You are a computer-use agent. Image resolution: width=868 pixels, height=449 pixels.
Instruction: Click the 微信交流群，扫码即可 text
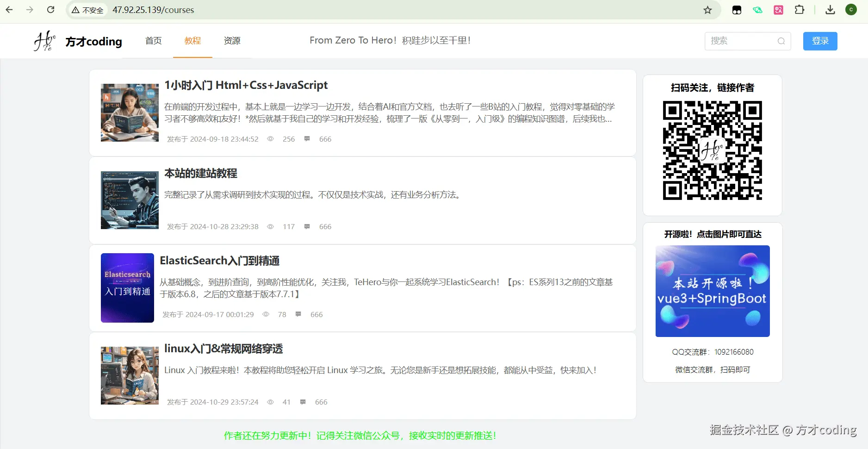pyautogui.click(x=713, y=370)
